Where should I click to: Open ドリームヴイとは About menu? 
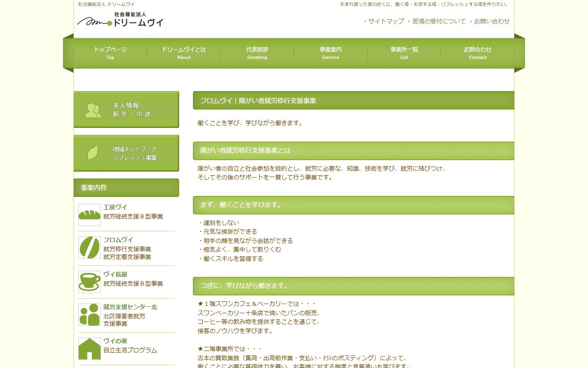[x=184, y=53]
